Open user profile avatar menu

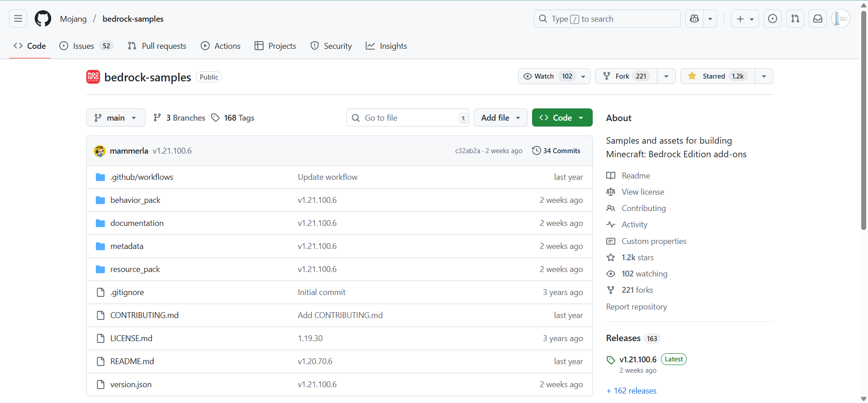841,19
